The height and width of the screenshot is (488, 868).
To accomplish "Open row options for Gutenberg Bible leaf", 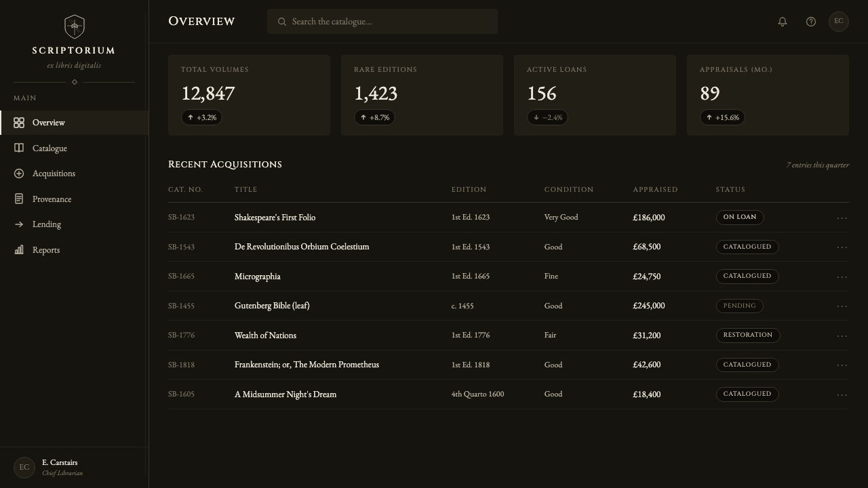I will pos(842,306).
